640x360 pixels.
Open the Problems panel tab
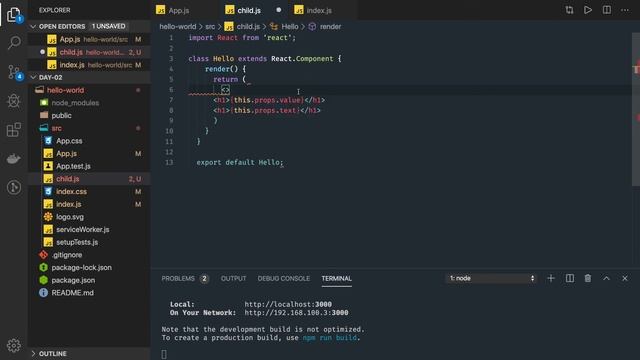(185, 279)
